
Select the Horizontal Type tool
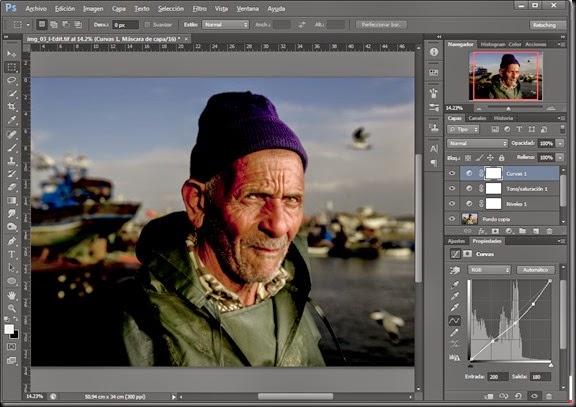click(x=12, y=254)
